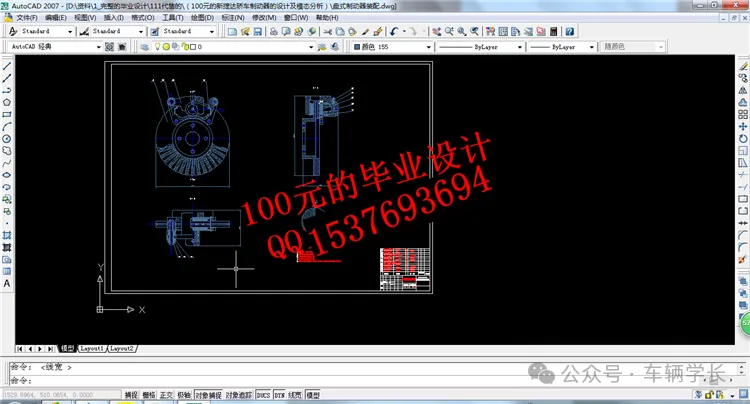Viewport: 750px width, 404px height.
Task: Open the 格式(O) menu
Action: pos(143,18)
